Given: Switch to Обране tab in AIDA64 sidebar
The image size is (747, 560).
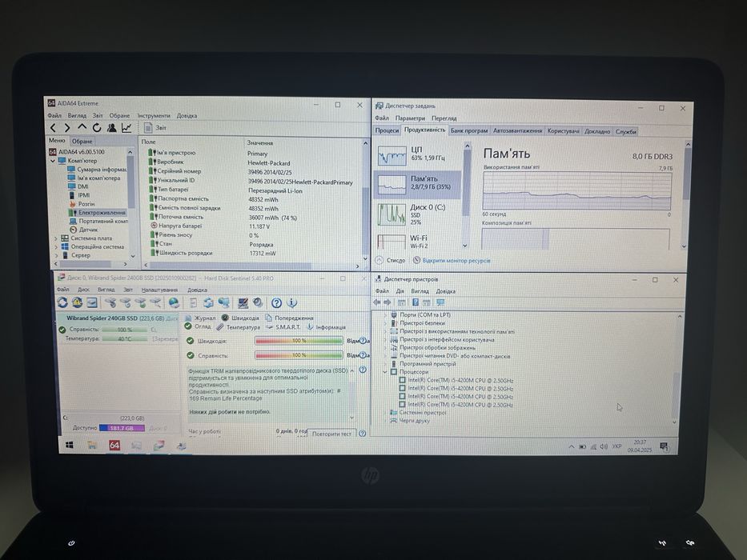Looking at the screenshot, I should pos(82,142).
